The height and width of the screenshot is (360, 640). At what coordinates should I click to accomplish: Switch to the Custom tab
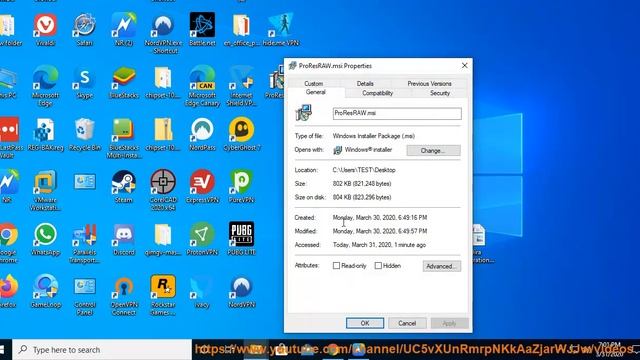313,83
